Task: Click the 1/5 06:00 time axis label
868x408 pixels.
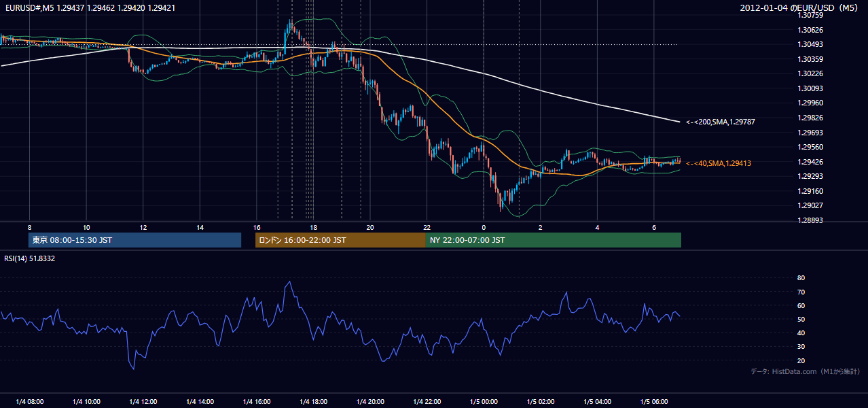Action: coord(653,402)
